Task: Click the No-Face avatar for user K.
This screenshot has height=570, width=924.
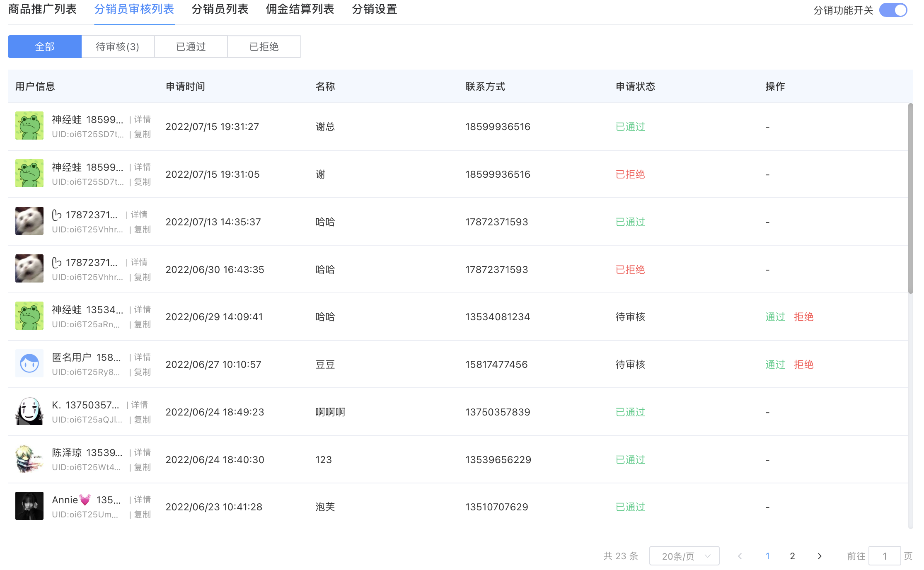Action: click(29, 411)
